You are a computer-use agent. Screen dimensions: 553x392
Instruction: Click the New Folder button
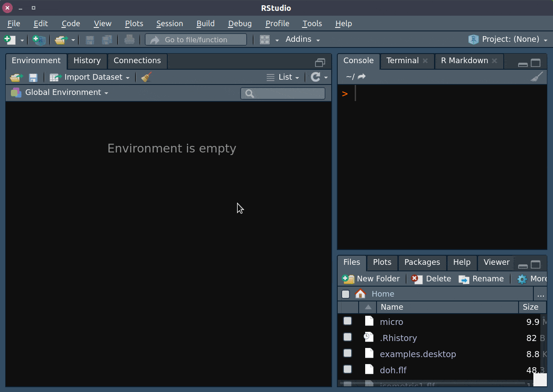[371, 279]
